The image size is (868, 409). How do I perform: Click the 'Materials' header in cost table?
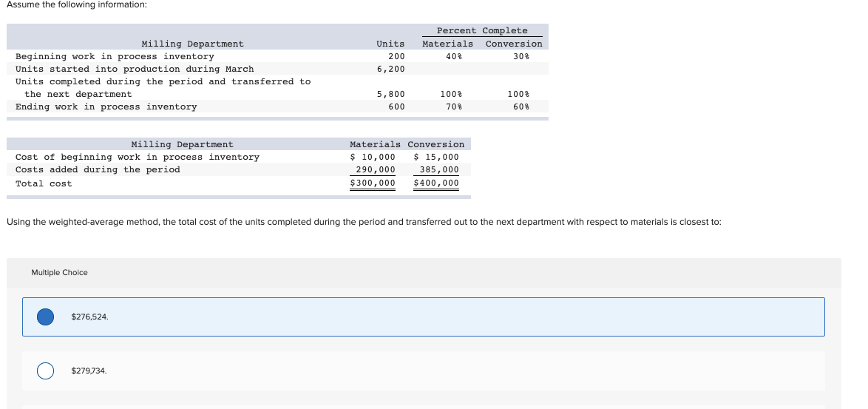tap(376, 144)
